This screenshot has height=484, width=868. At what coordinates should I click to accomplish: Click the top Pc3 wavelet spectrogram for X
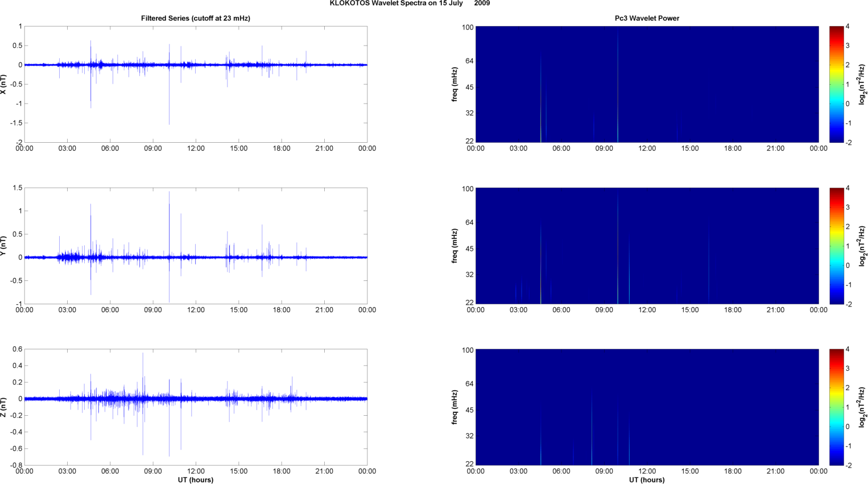pos(647,84)
